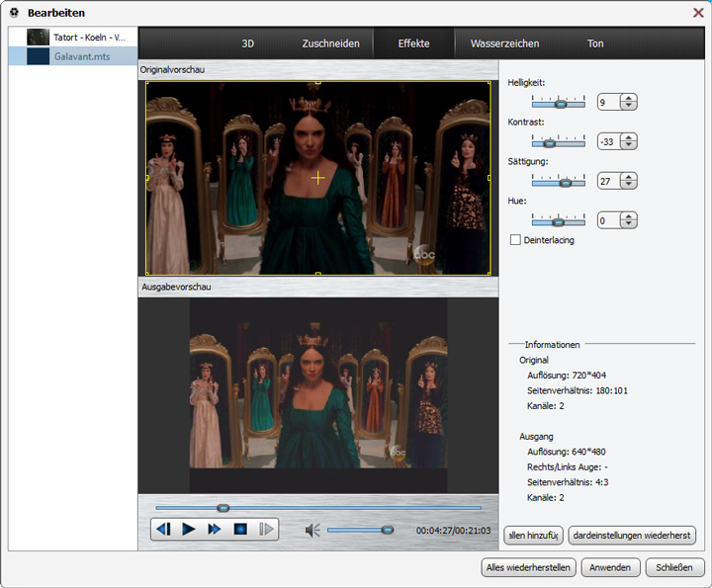Image resolution: width=712 pixels, height=588 pixels.
Task: Adjust the Helligkeit slider
Action: 561,104
